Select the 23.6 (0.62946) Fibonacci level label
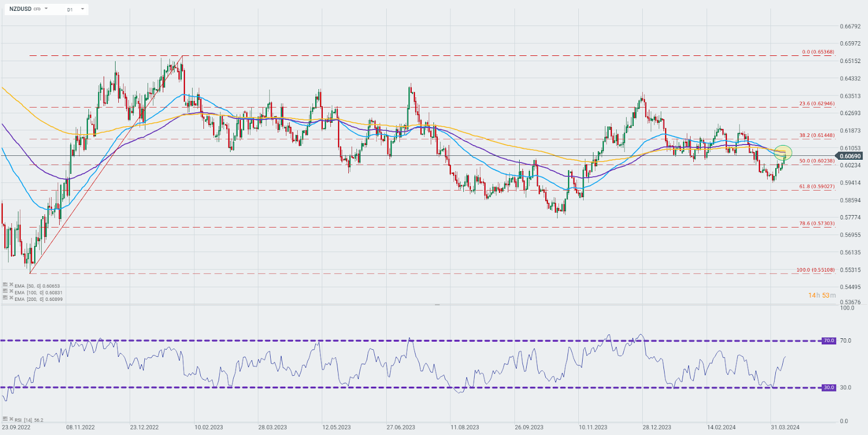 click(x=816, y=104)
